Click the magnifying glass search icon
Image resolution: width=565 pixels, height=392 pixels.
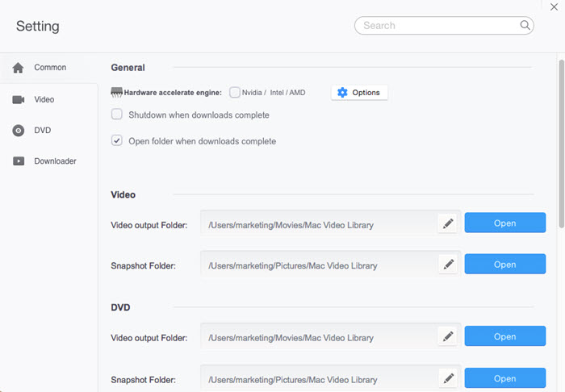tap(525, 26)
